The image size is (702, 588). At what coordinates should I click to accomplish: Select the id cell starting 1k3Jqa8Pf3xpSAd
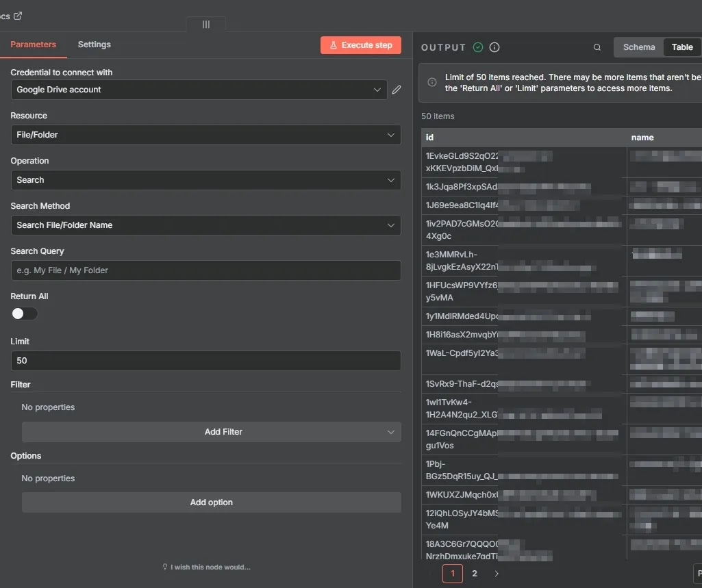click(524, 187)
